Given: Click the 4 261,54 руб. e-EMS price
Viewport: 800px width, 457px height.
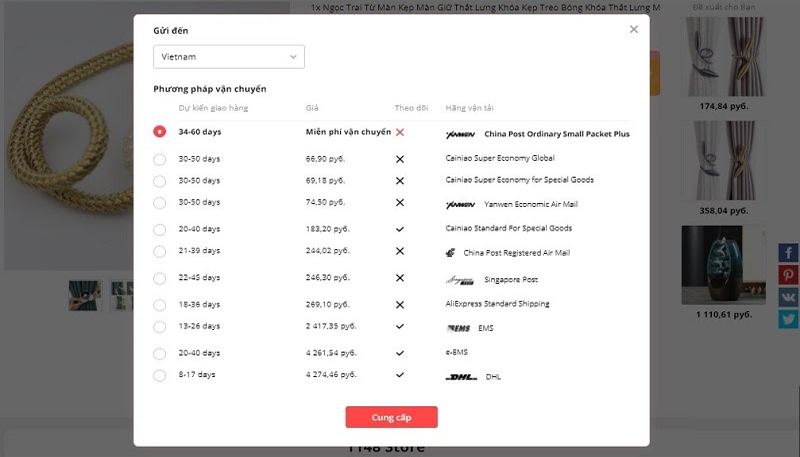Looking at the screenshot, I should [331, 353].
